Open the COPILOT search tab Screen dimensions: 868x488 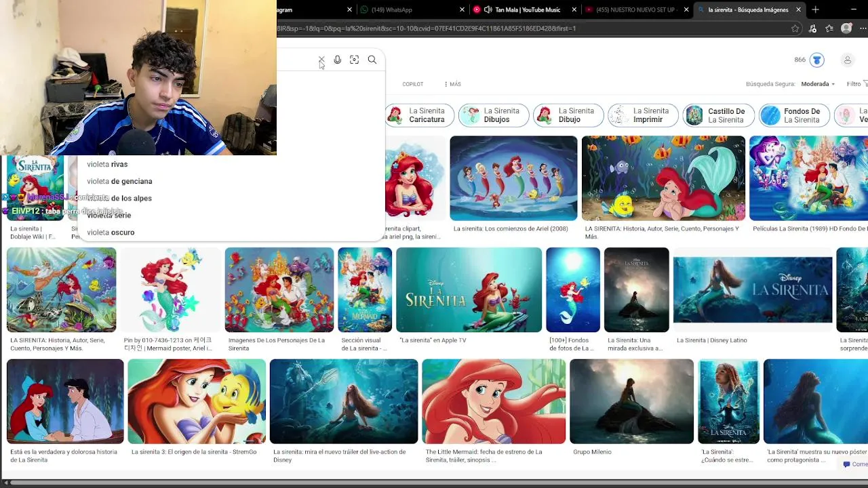pos(412,84)
